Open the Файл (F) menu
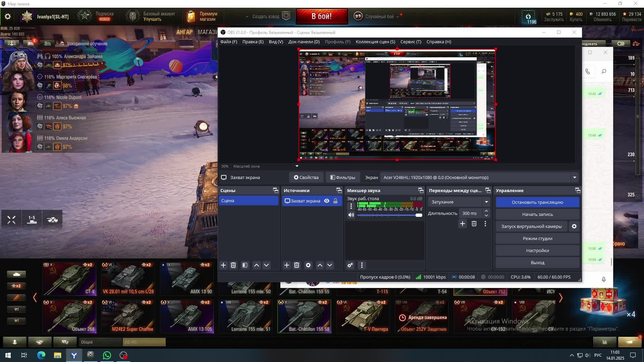This screenshot has height=362, width=644. (229, 42)
